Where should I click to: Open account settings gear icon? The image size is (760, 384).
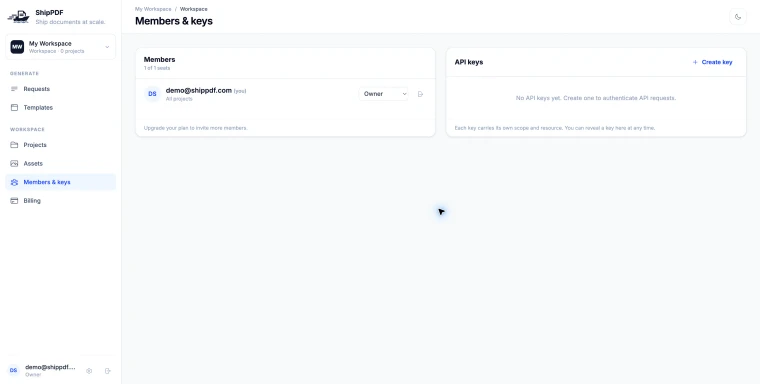[89, 371]
